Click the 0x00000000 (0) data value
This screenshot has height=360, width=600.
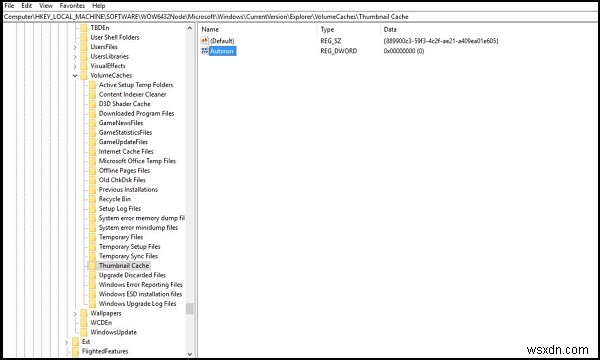[x=404, y=51]
